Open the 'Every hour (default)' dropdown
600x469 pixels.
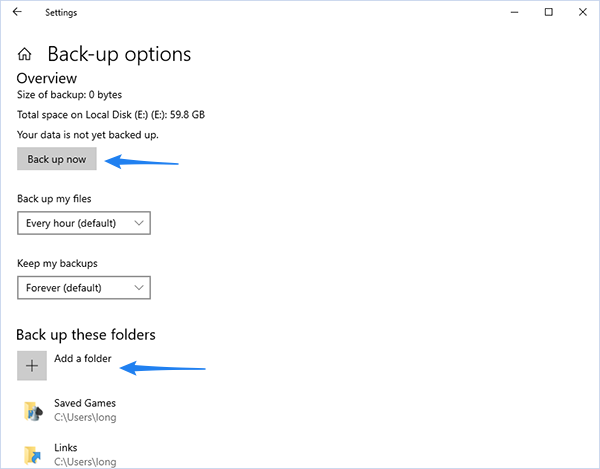click(84, 223)
